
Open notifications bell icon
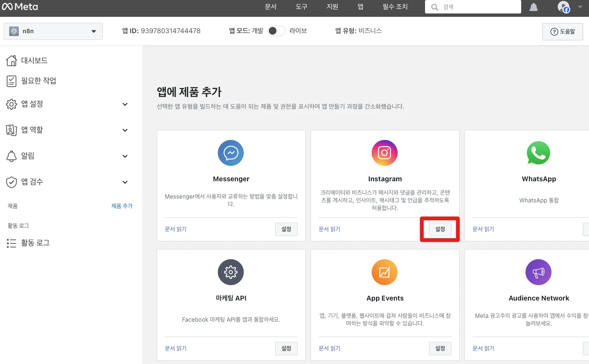click(533, 7)
